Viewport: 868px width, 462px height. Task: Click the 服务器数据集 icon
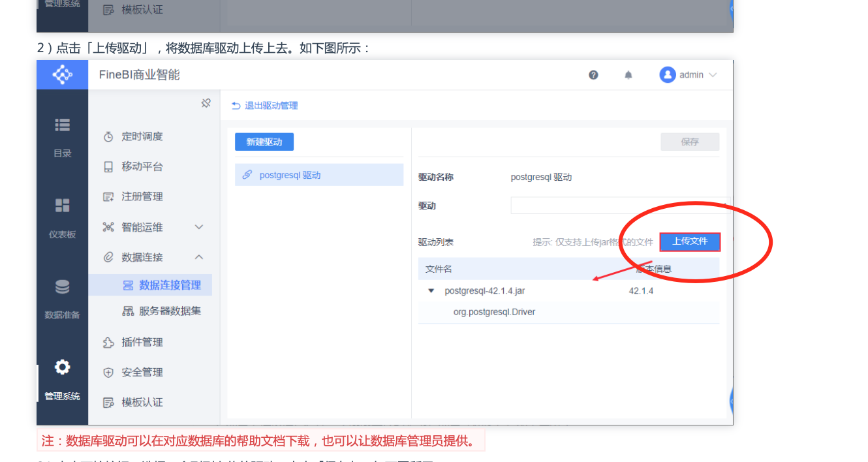[128, 311]
